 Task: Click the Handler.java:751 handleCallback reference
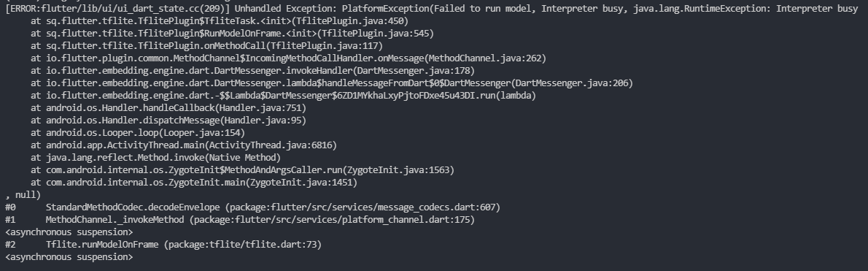260,108
